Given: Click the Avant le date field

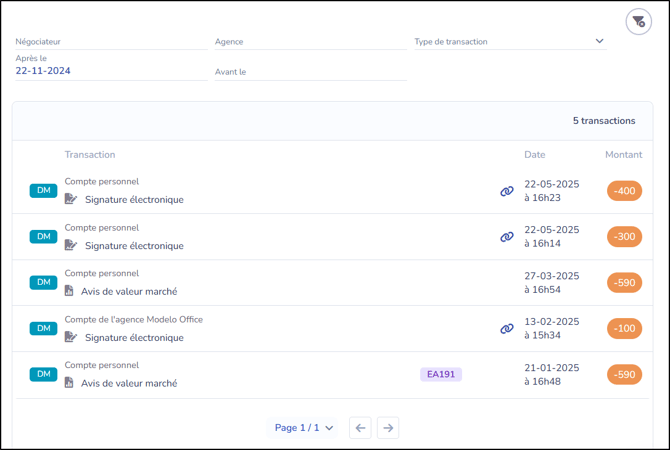Looking at the screenshot, I should pos(310,72).
